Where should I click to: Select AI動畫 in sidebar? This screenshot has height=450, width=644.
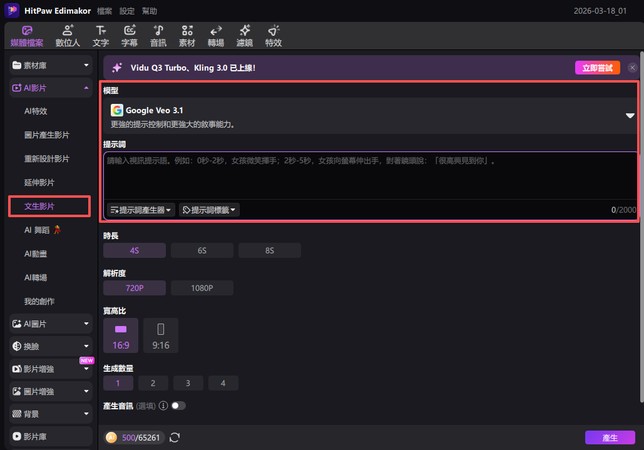36,254
